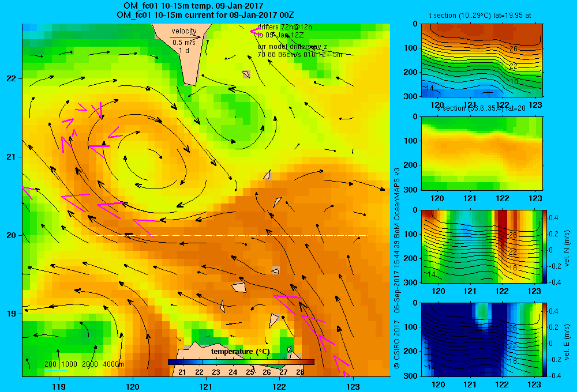Click the contour label 14 in temperature section
577x392 pixels.
point(429,88)
